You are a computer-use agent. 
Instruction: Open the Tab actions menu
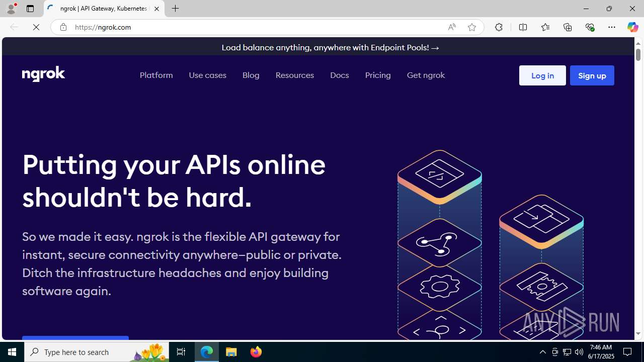30,9
